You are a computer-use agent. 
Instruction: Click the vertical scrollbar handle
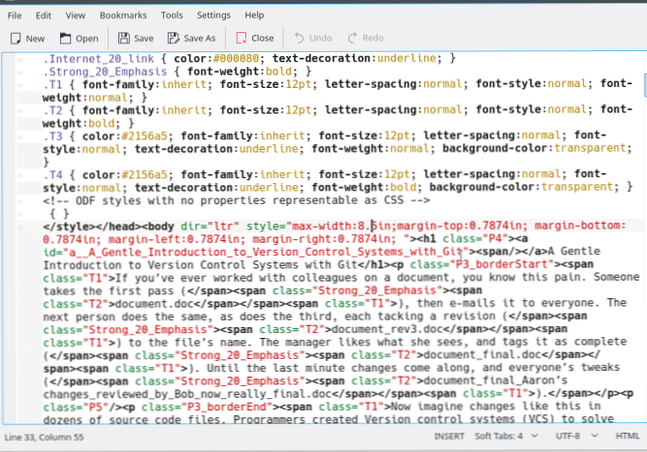pyautogui.click(x=645, y=85)
